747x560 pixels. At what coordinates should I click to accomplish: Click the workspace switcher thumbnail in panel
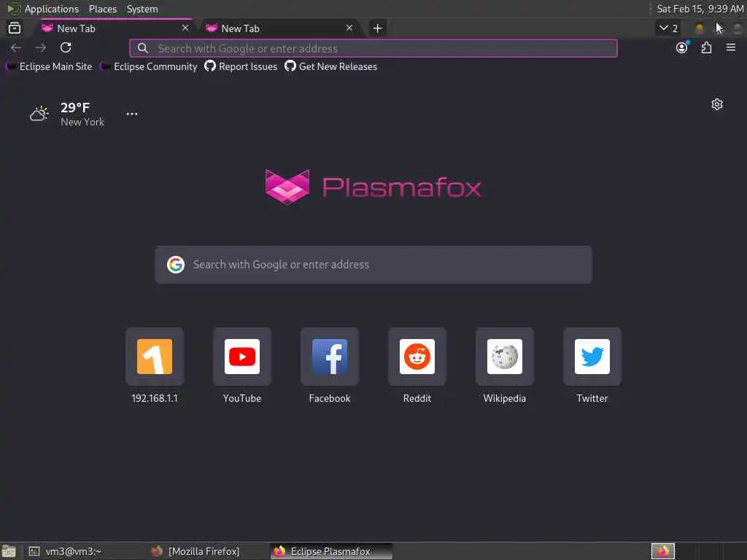663,551
